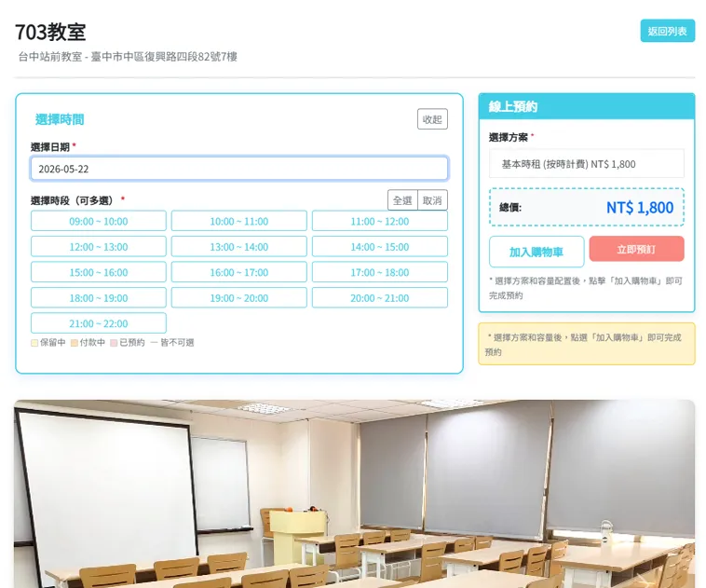Viewport: 706px width, 588px height.
Task: Open the date field showing 2026-05-22
Action: point(239,169)
